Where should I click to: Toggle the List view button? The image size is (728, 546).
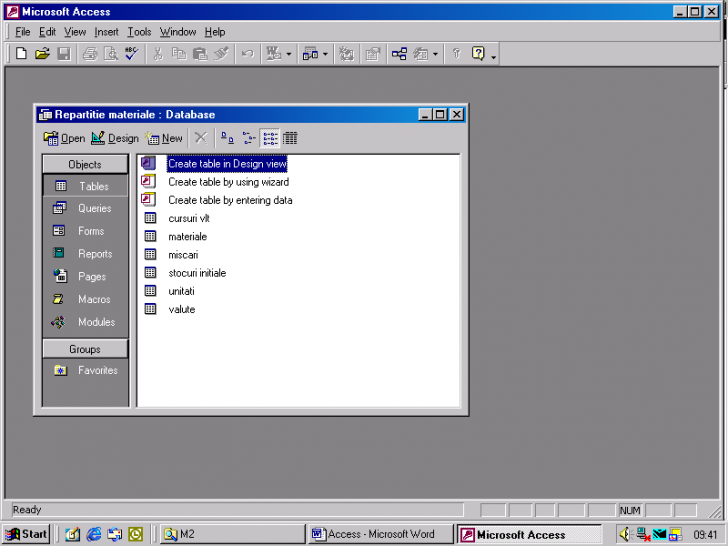[270, 138]
